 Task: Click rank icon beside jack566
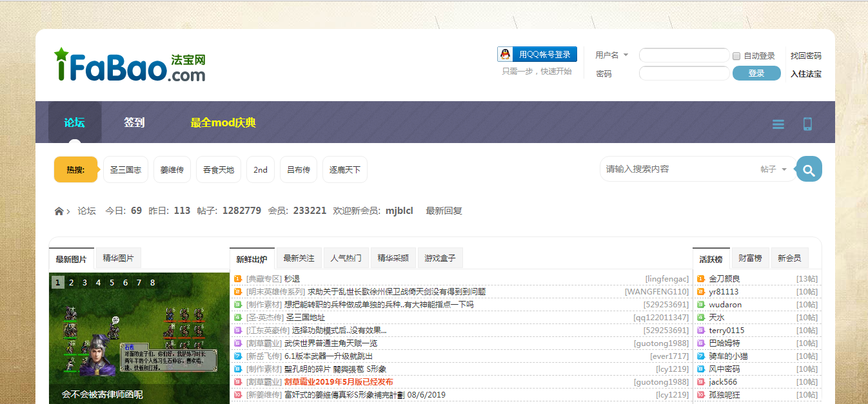click(x=701, y=382)
